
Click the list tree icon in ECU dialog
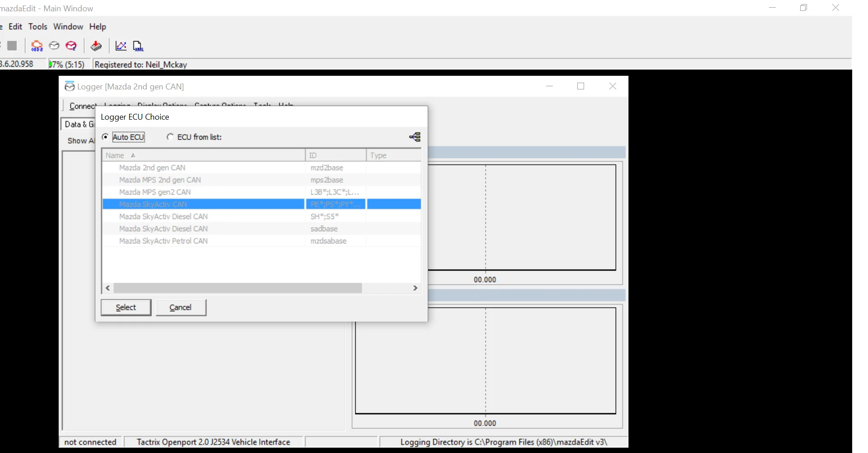coord(415,137)
